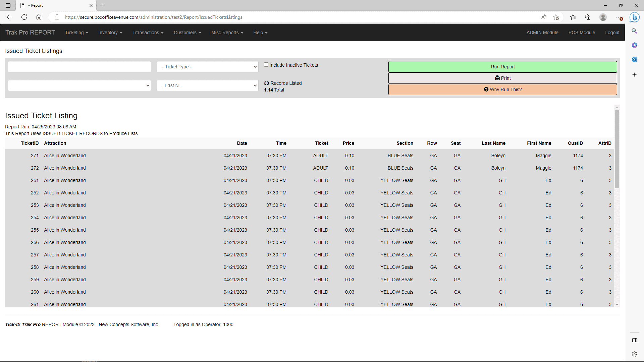644x362 pixels.
Task: Select ticket row 271
Action: click(x=309, y=156)
